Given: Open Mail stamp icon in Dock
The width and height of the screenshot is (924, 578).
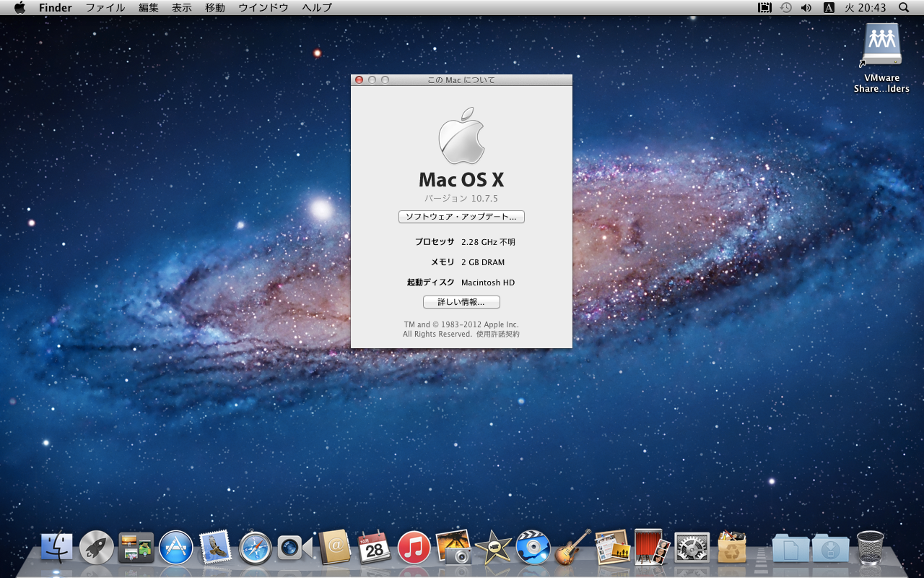Looking at the screenshot, I should pos(215,548).
